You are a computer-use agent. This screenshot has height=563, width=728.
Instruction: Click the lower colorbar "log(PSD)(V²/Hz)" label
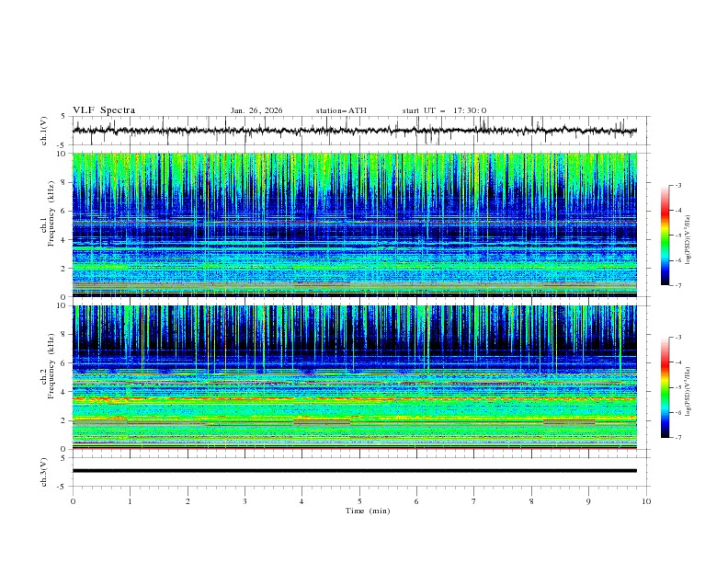(x=688, y=391)
